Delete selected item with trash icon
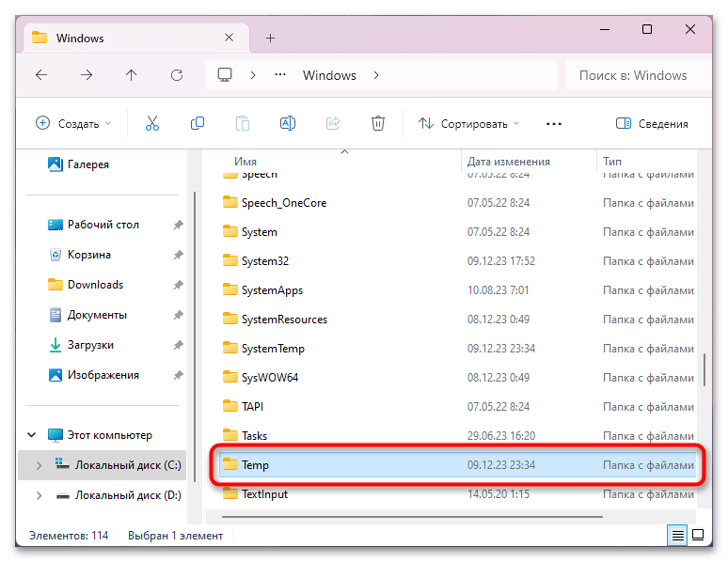 378,123
